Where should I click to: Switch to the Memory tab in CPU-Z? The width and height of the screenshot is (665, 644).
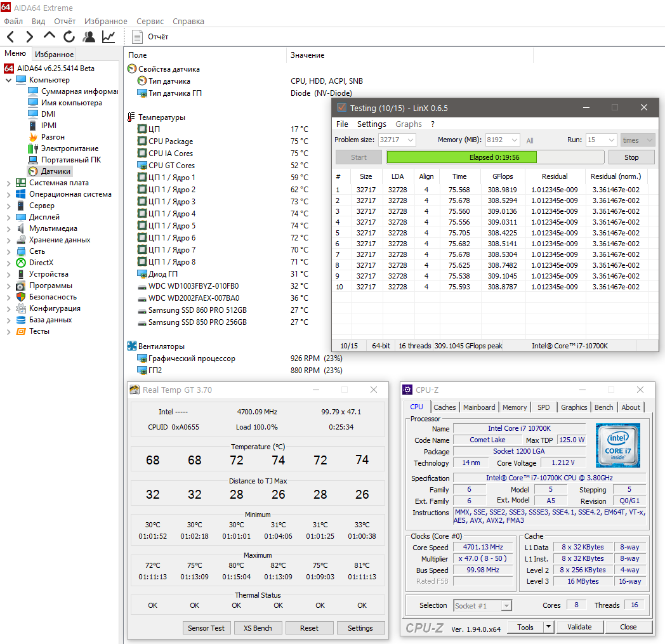point(515,407)
